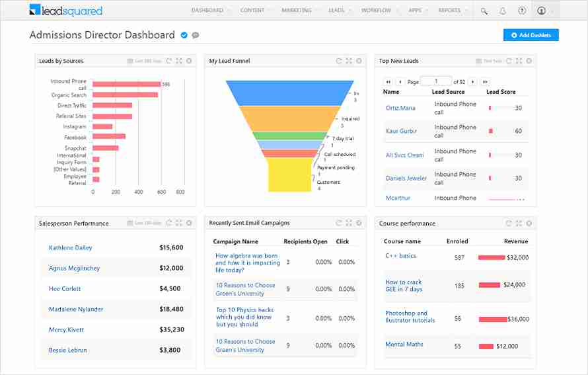Screen dimensions: 588x375
Task: Go to next page of Top New Leads
Action: [473, 82]
